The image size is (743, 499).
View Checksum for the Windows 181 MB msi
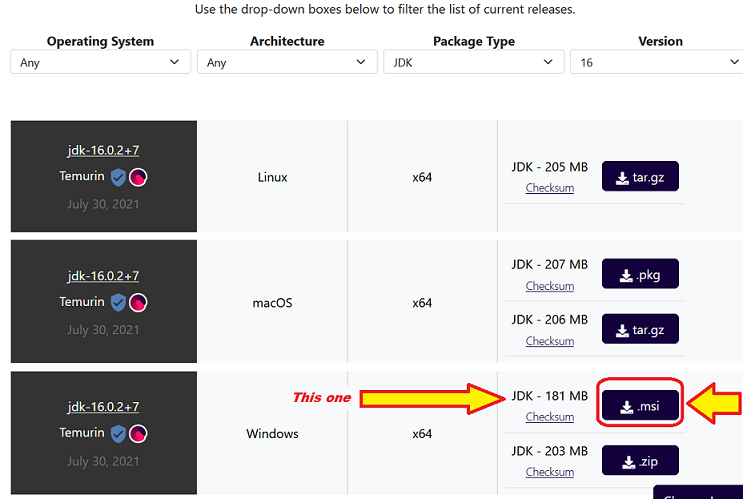(549, 417)
